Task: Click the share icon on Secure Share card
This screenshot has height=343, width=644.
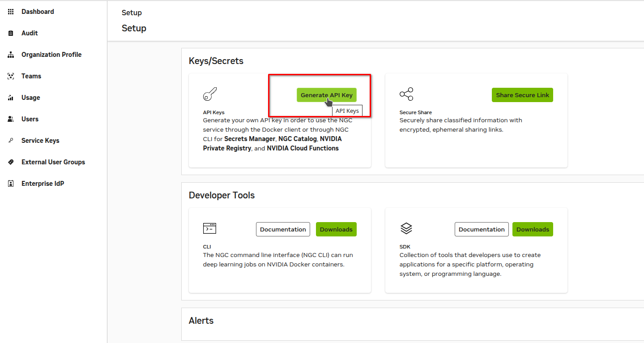Action: (406, 94)
